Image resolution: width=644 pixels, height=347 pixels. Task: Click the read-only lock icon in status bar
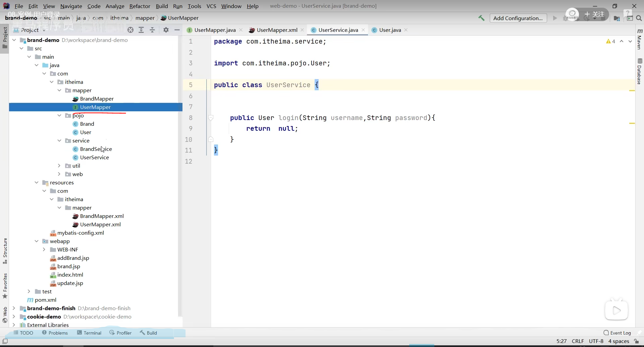[x=636, y=341]
